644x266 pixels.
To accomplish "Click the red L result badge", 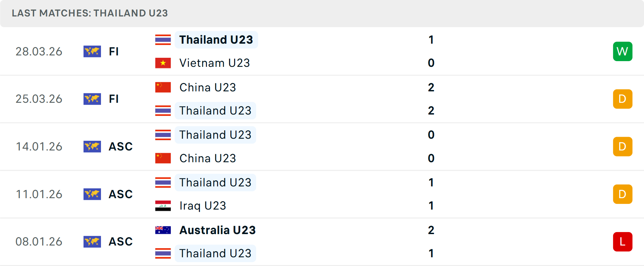I will point(623,241).
